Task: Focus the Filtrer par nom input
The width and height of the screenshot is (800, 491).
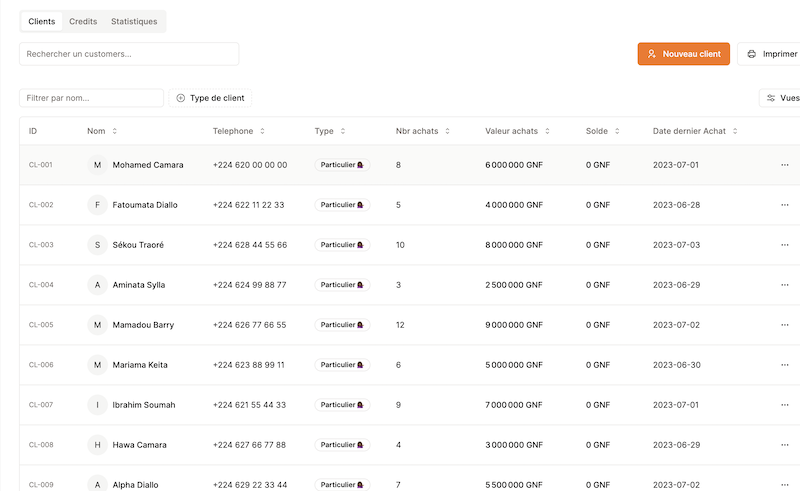Action: point(91,98)
